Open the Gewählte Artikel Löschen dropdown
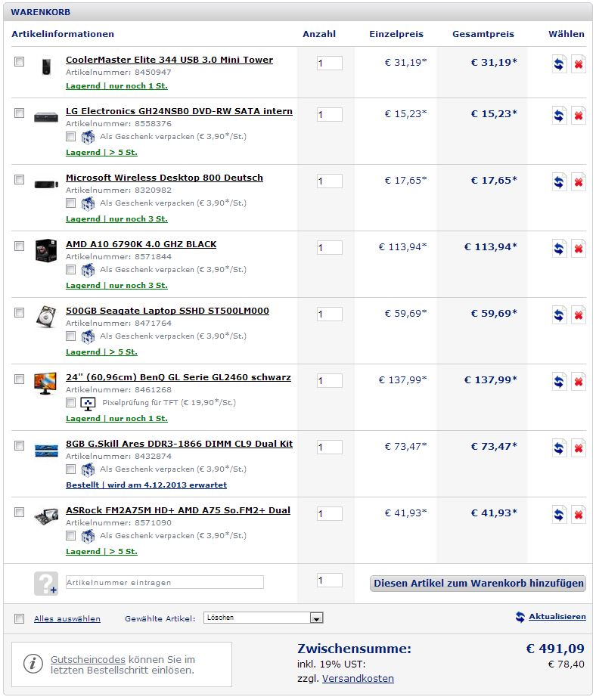 [263, 618]
